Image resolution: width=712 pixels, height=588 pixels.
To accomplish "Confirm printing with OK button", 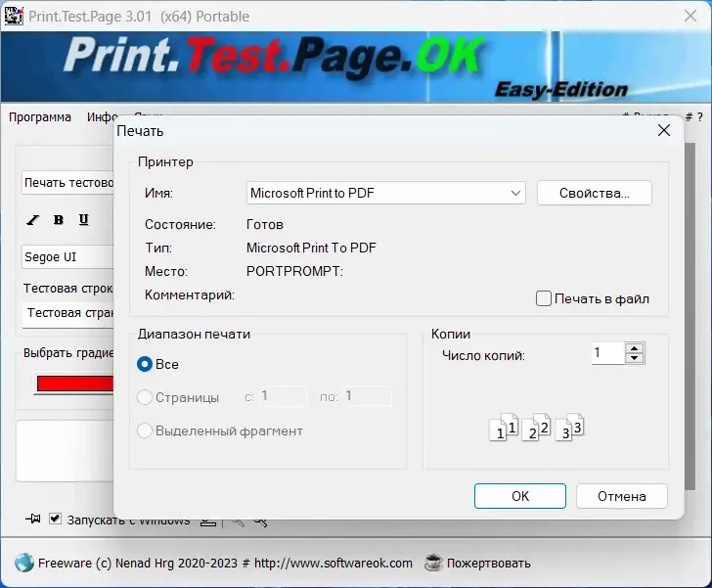I will point(520,496).
